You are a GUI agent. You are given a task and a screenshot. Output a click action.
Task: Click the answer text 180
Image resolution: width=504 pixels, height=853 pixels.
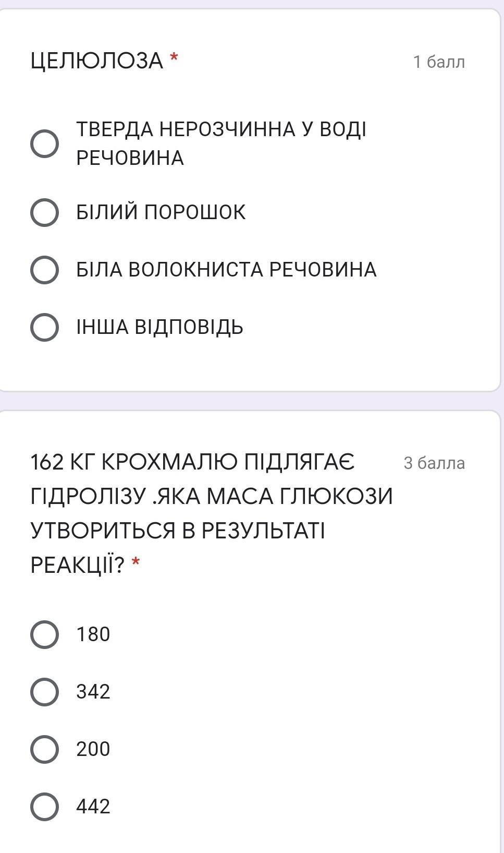93,634
